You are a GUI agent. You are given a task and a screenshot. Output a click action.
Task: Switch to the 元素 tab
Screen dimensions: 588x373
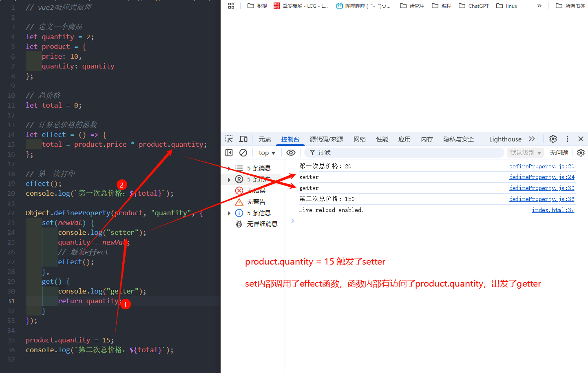[x=265, y=139]
